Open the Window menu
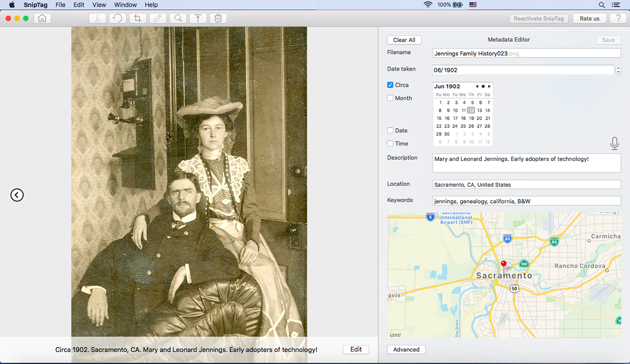Viewport: 630px width, 364px height. click(x=125, y=5)
